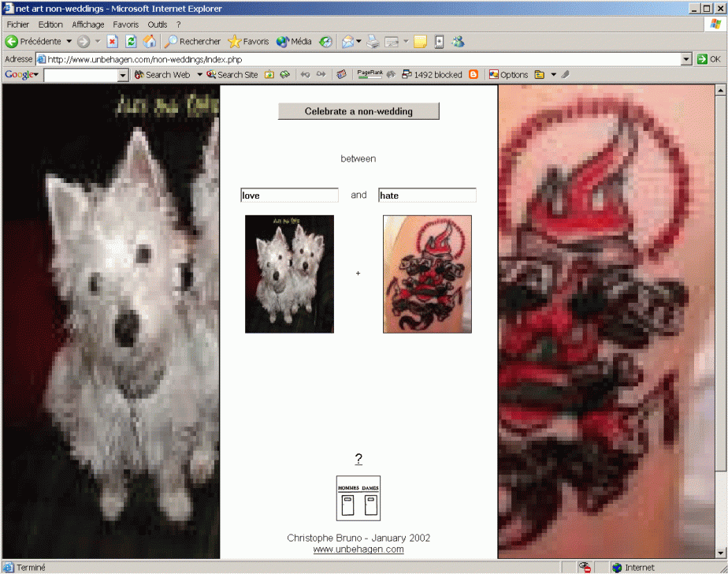The image size is (728, 574).
Task: Follow the www.unbehagen.com link
Action: [x=358, y=550]
